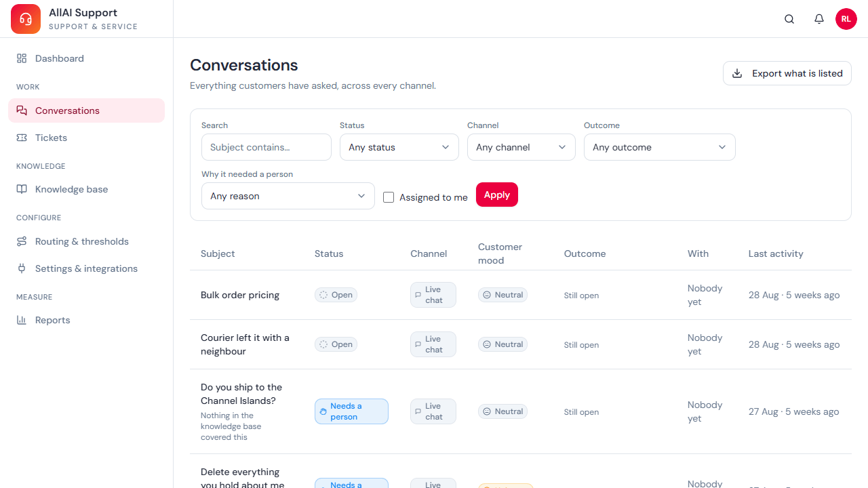
Task: Click the Last activity column header
Action: [x=776, y=253]
